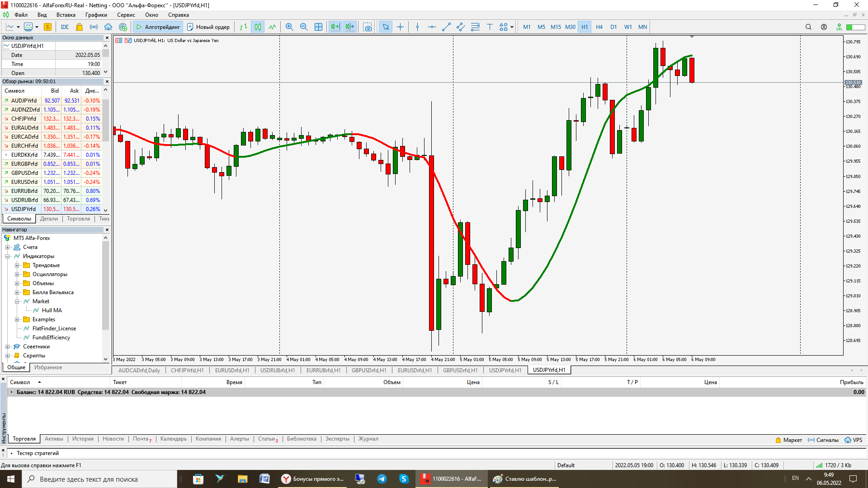The height and width of the screenshot is (488, 868).
Task: Open the MetaEditor IDE button
Action: tap(65, 27)
